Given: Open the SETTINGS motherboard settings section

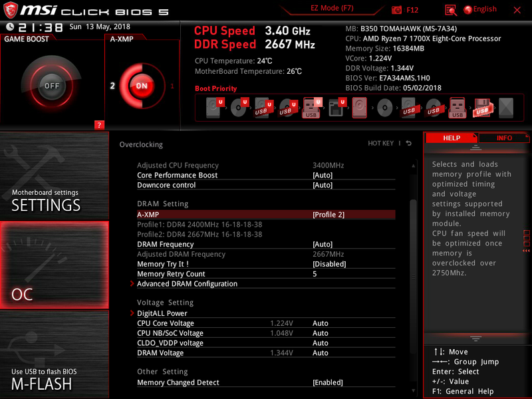Looking at the screenshot, I should click(55, 176).
